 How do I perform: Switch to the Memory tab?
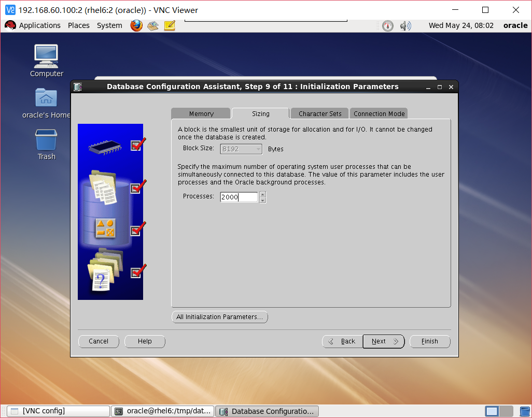point(201,113)
